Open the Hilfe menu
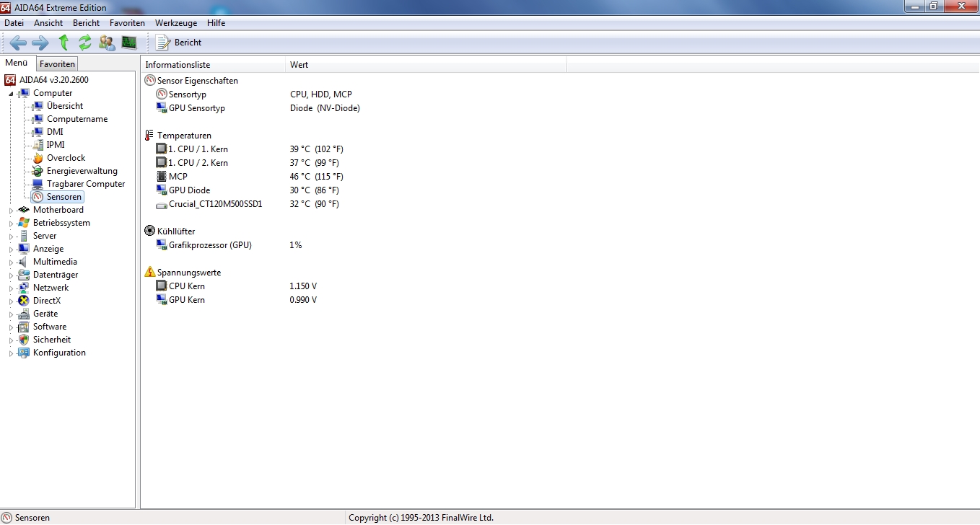This screenshot has height=525, width=980. pos(216,23)
